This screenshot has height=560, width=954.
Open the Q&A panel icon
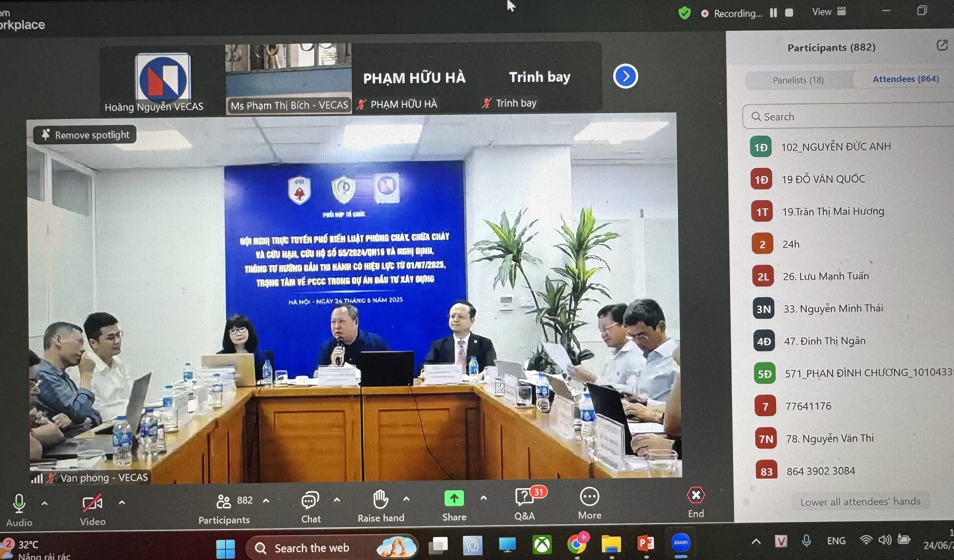[524, 497]
